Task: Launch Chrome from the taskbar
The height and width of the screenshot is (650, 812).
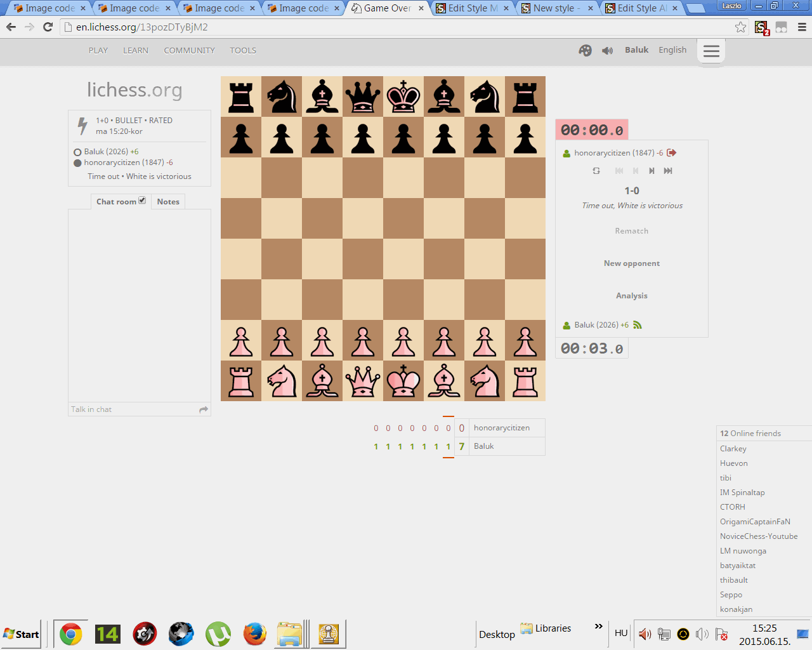Action: 71,633
